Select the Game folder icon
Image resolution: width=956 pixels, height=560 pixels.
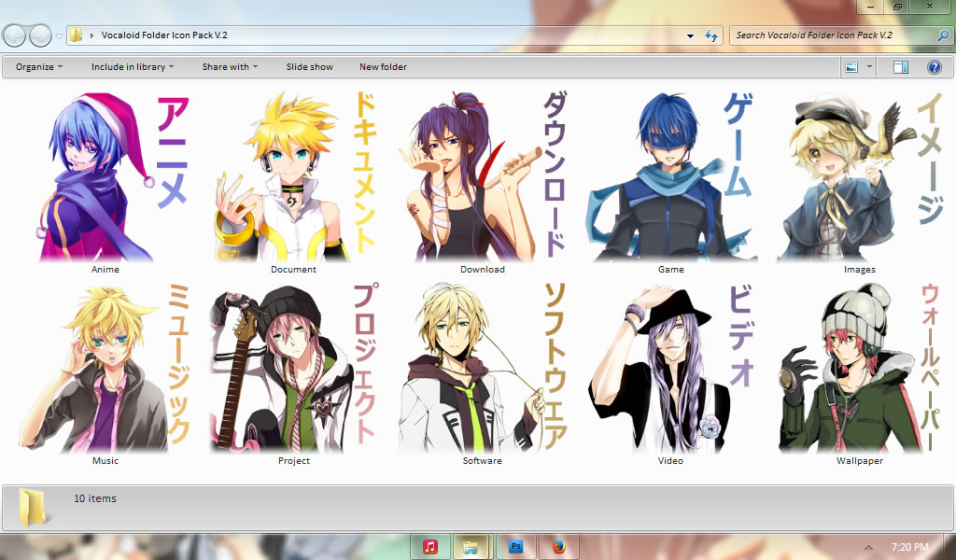pyautogui.click(x=670, y=177)
